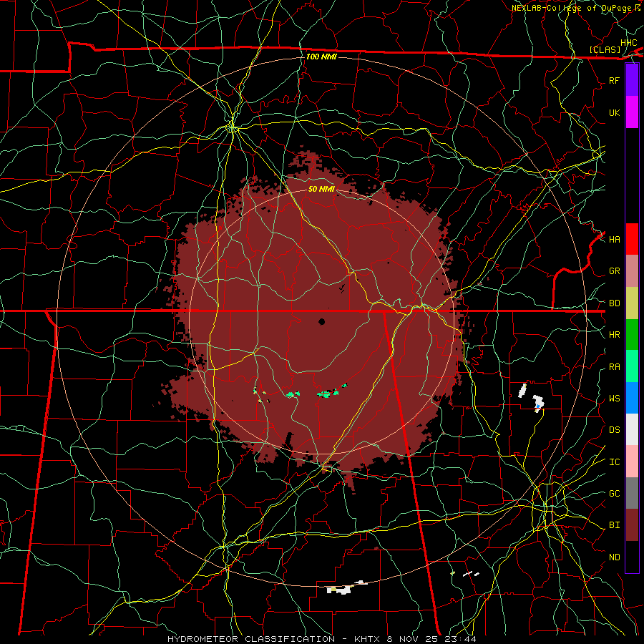Click the HA legend label
Viewport: 644px width, 644px height.
[x=614, y=240]
